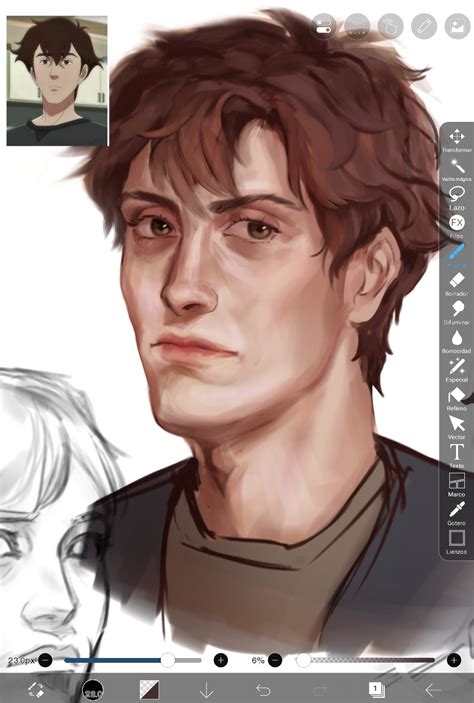
Task: Open the layers panel showing 1
Action: [x=376, y=690]
